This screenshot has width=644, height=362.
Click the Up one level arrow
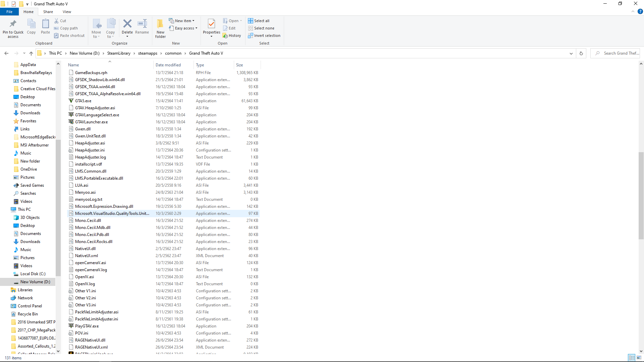[31, 53]
